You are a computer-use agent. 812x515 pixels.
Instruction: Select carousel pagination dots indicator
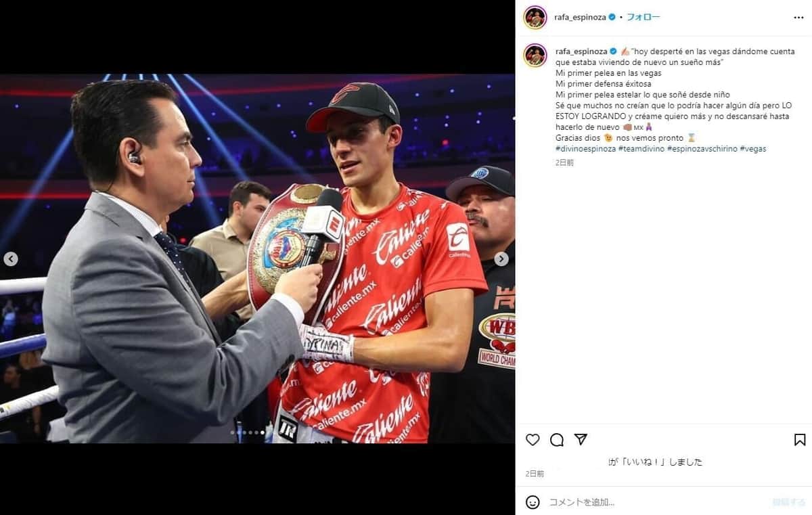tap(248, 432)
